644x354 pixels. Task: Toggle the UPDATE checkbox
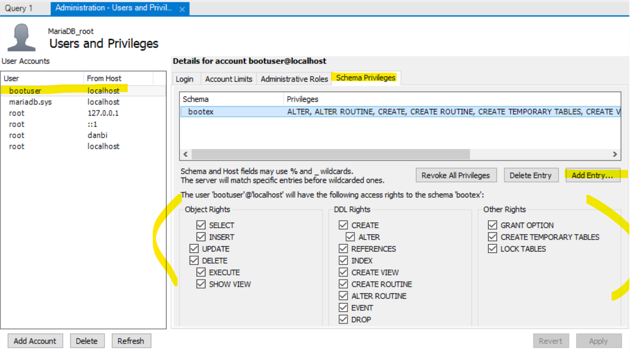[194, 249]
